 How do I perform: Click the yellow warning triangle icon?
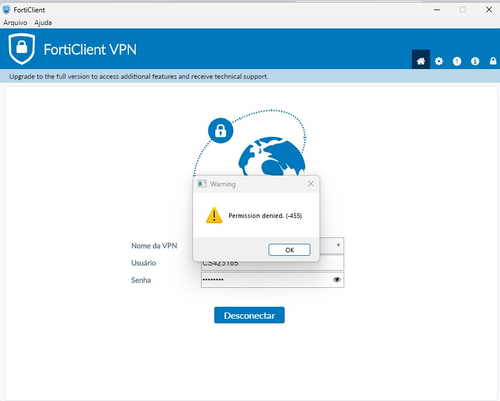click(214, 215)
